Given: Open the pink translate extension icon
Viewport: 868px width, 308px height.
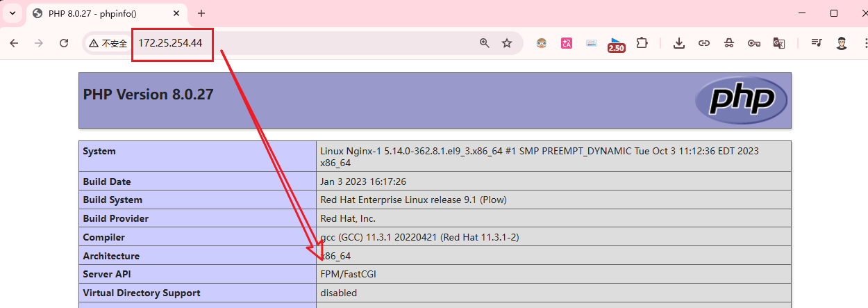Looking at the screenshot, I should pos(567,43).
